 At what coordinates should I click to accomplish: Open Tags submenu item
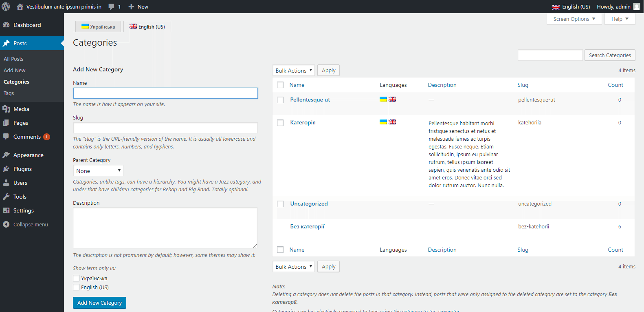click(9, 93)
